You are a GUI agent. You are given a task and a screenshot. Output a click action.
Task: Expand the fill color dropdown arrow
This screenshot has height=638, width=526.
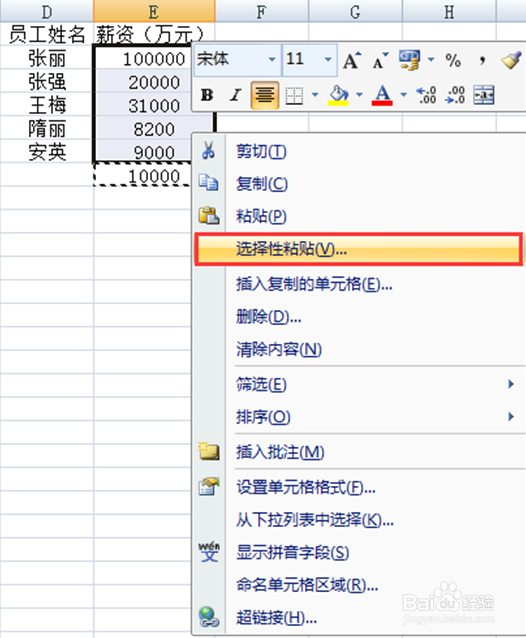(359, 95)
